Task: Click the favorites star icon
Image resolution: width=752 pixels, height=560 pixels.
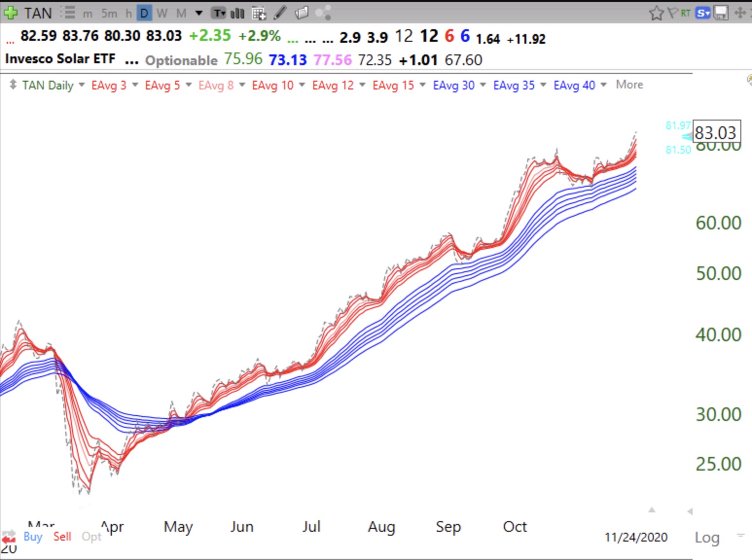Action: coord(656,13)
